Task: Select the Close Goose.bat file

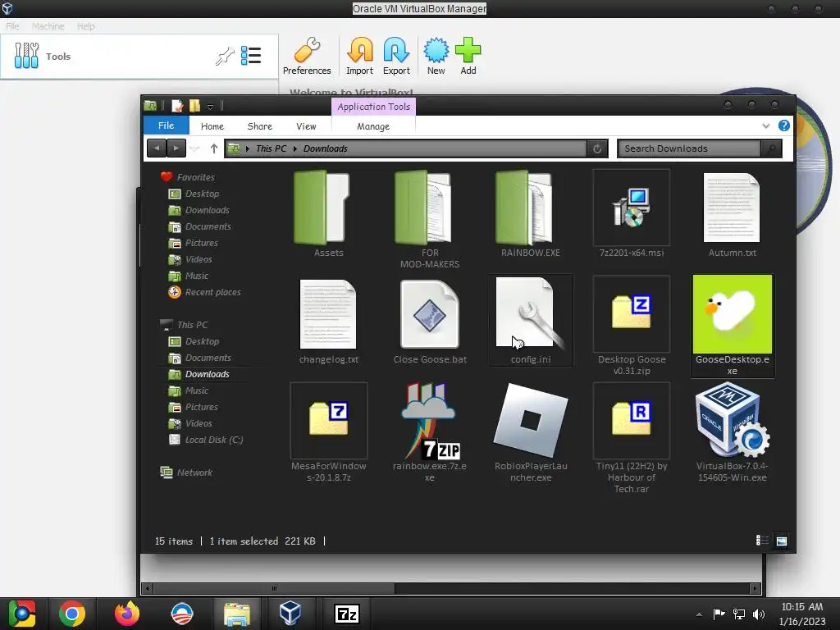Action: point(430,322)
